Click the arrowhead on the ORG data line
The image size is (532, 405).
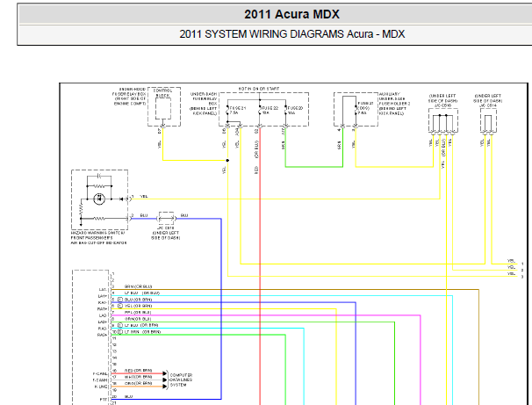pyautogui.click(x=165, y=387)
